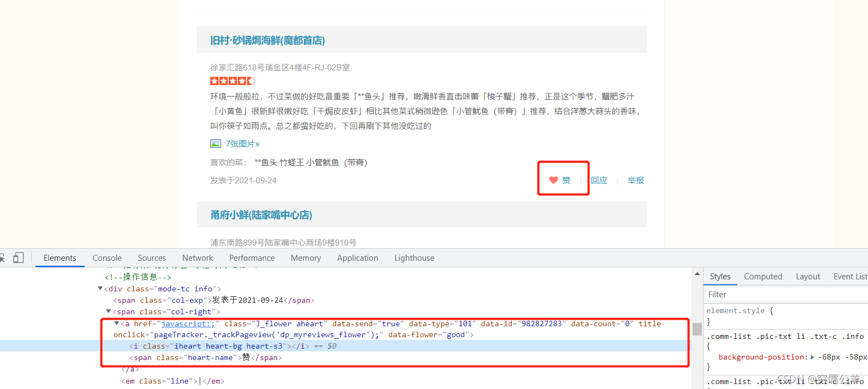Open the picture icon next to 7张图片

click(216, 143)
